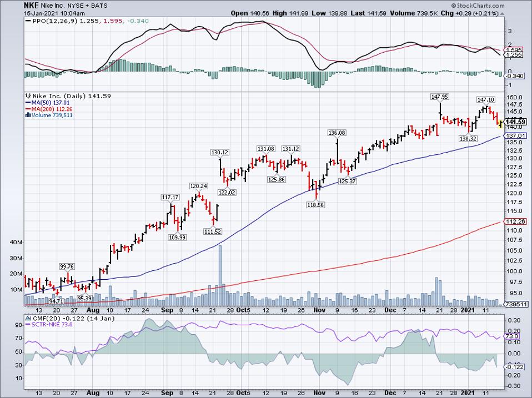Click the CMF(20) -0.122 (14 Jan) label
The image size is (532, 398).
pos(73,318)
